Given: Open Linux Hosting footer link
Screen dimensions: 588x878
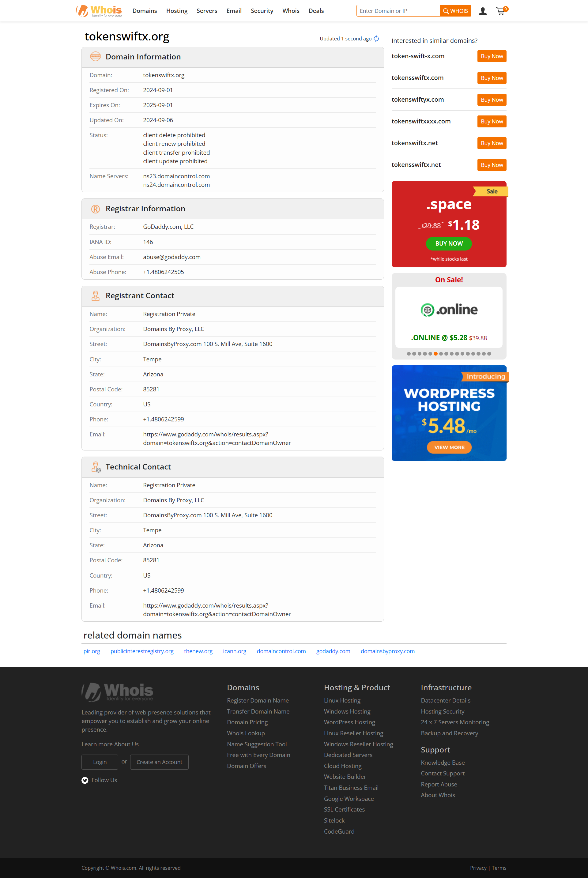Looking at the screenshot, I should [x=342, y=701].
